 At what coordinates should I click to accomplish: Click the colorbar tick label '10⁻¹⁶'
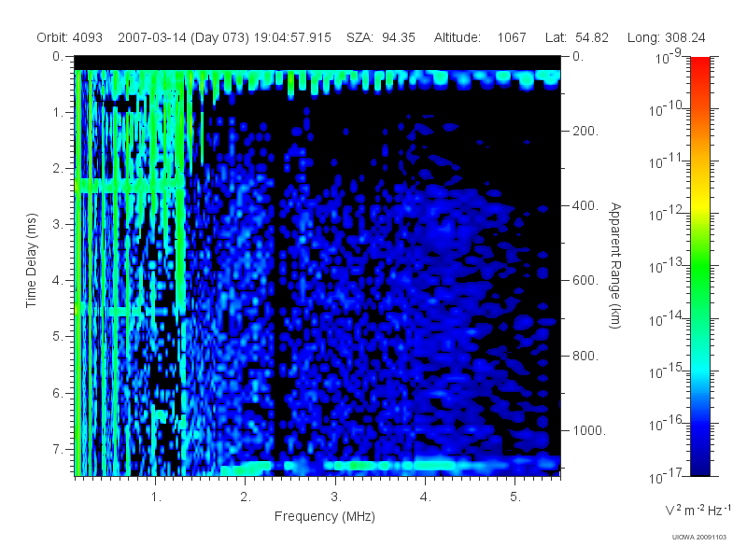point(668,424)
